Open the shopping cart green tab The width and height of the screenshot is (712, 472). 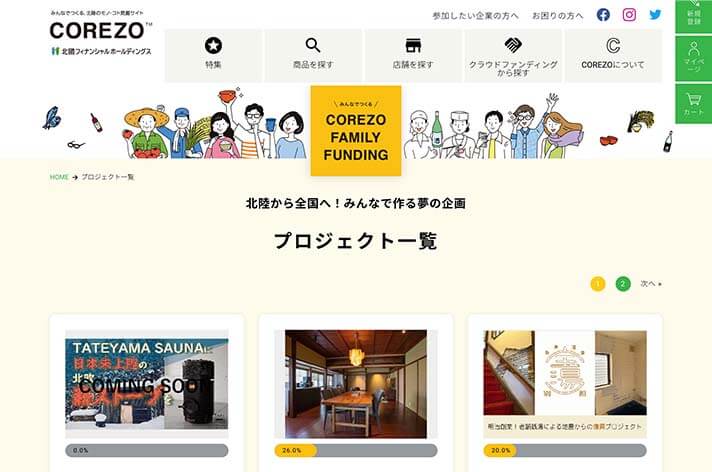693,104
